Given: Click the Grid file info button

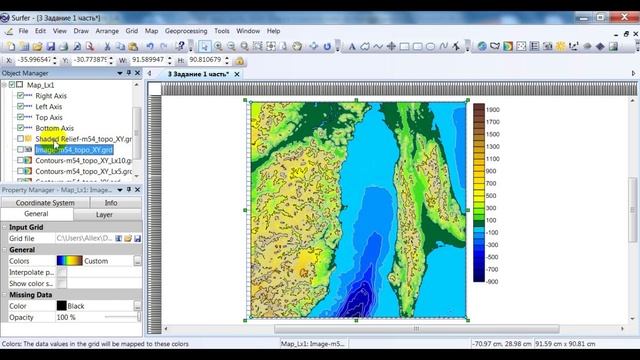Looking at the screenshot, I should [119, 238].
